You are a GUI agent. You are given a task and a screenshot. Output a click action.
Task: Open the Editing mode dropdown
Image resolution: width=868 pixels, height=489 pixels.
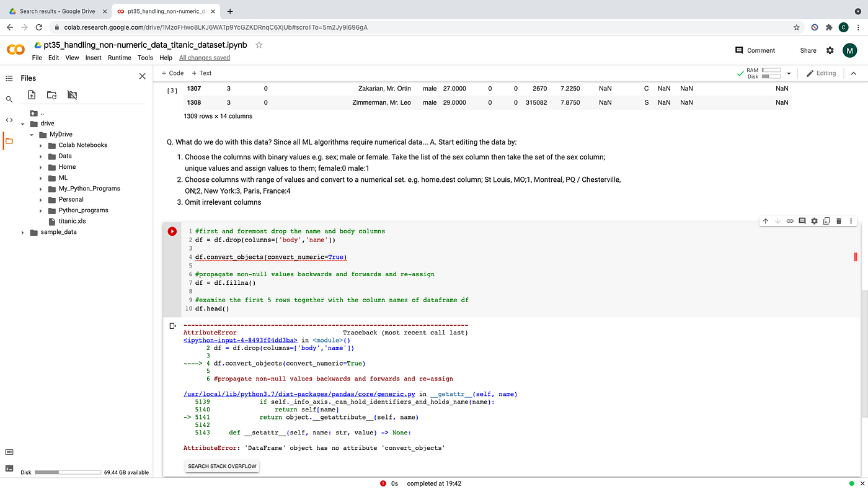click(x=821, y=73)
